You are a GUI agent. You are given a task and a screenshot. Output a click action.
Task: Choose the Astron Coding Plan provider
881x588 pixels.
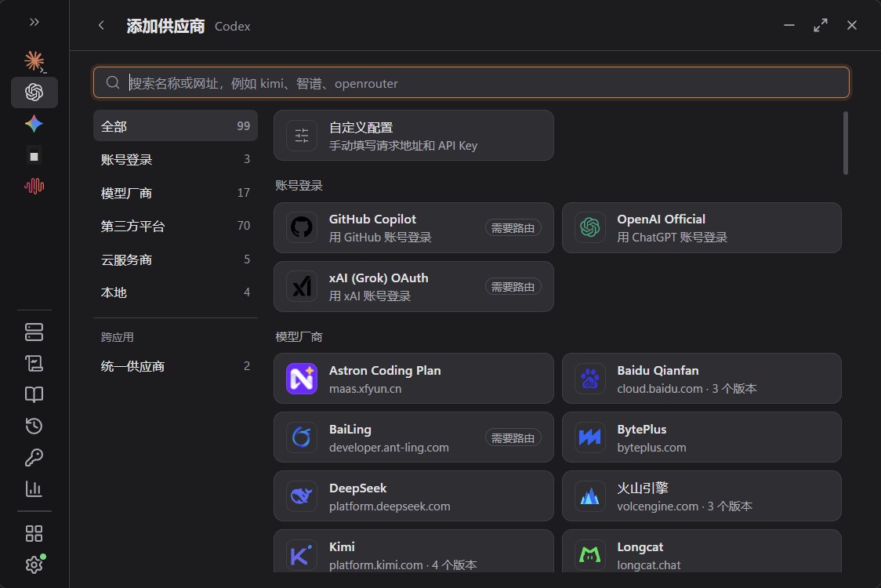[x=414, y=379]
